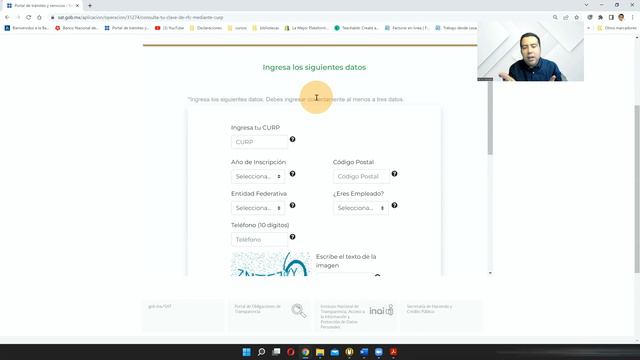Open the Chrome taskbar icon
This screenshot has height=360, width=640.
point(305,352)
